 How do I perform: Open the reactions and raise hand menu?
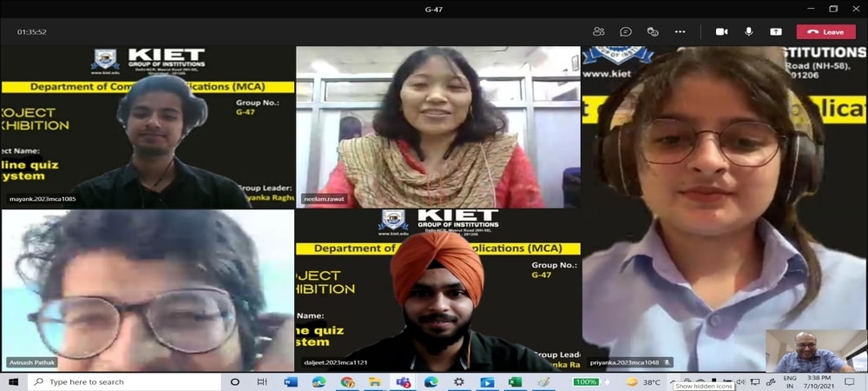pyautogui.click(x=653, y=31)
